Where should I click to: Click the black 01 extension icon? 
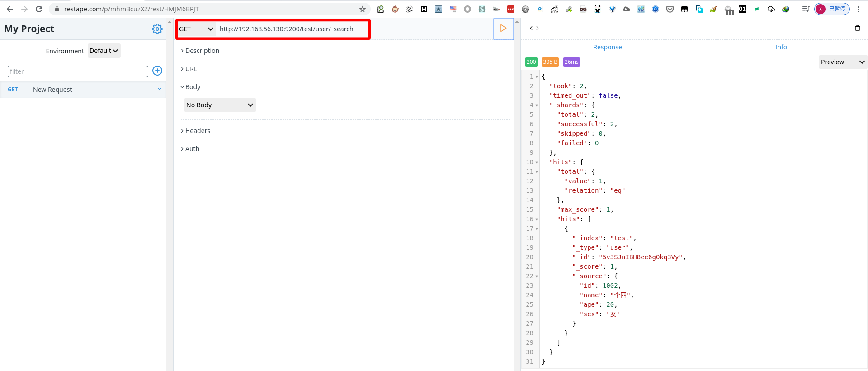tap(742, 9)
